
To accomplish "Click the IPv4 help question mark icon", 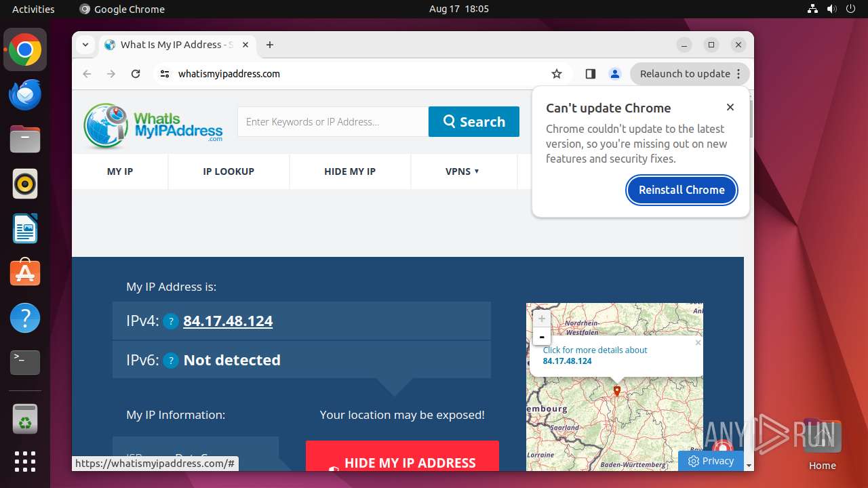I will tap(171, 321).
